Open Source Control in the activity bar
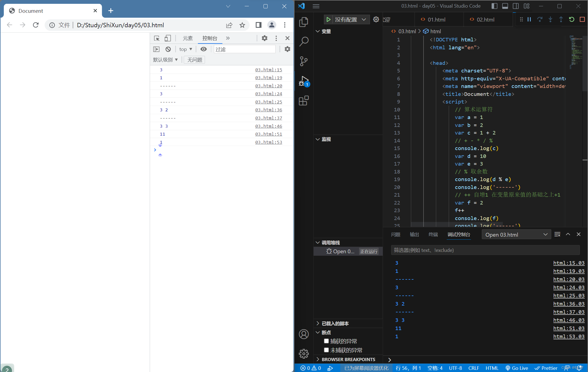The height and width of the screenshot is (372, 588). pyautogui.click(x=304, y=61)
